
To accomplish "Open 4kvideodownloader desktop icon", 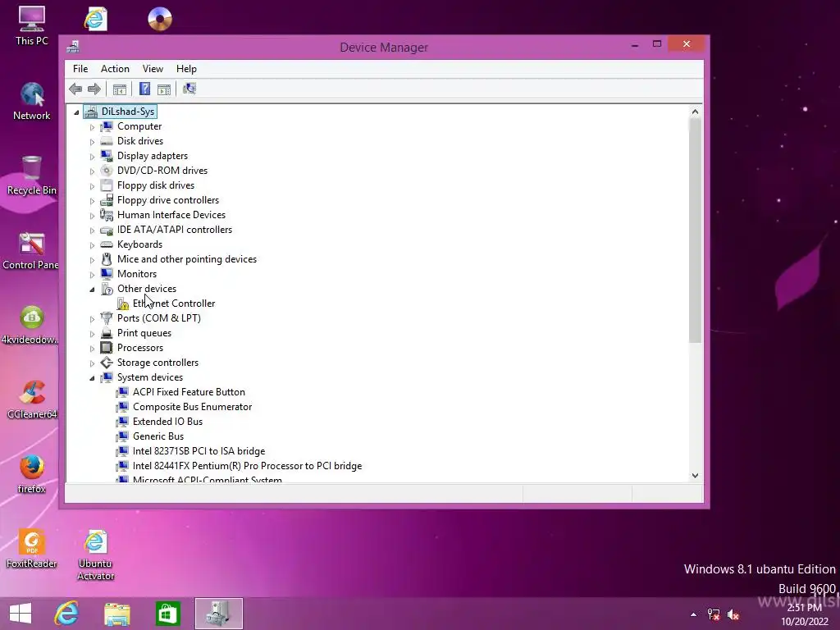I will (30, 325).
